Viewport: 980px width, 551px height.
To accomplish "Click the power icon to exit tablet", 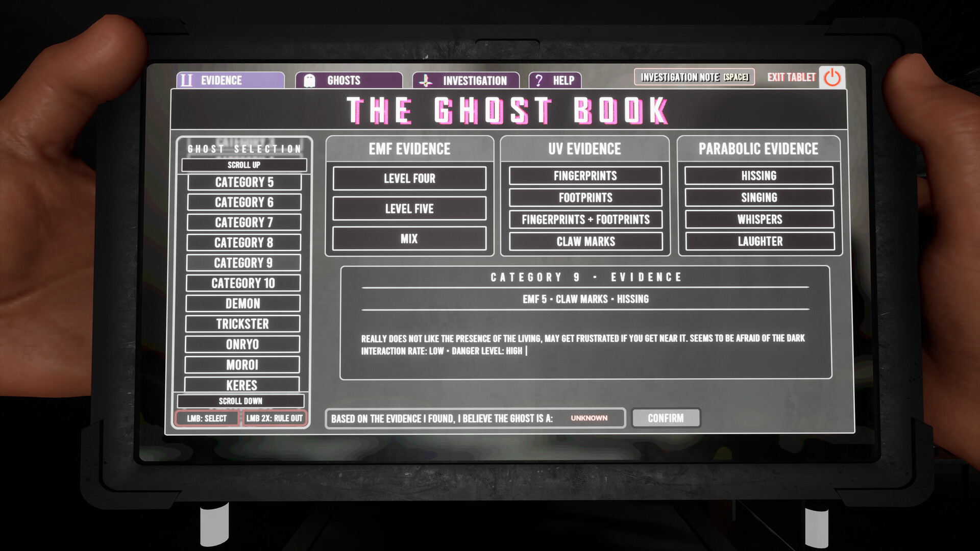I will click(x=832, y=78).
